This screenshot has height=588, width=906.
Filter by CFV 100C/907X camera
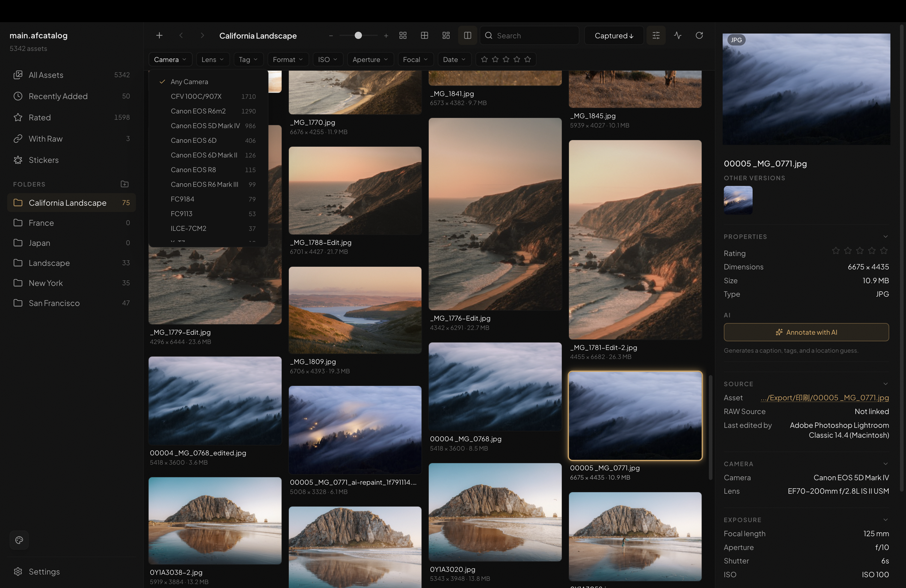(x=208, y=97)
